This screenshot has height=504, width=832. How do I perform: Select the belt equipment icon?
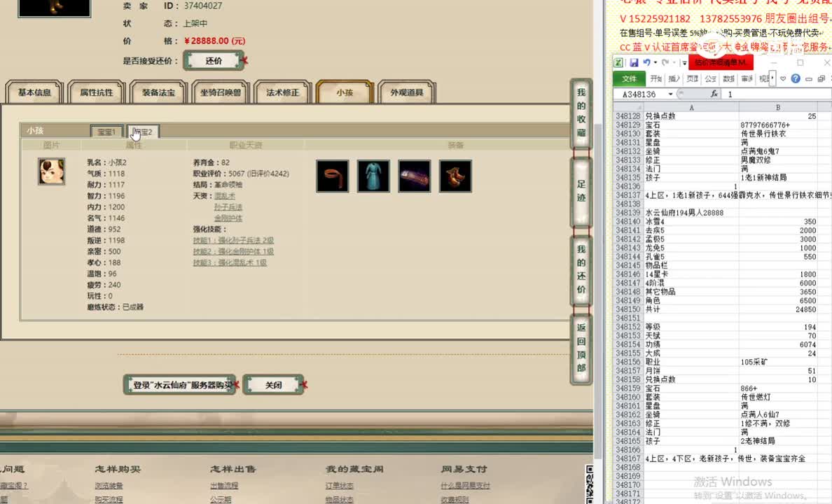(x=332, y=176)
